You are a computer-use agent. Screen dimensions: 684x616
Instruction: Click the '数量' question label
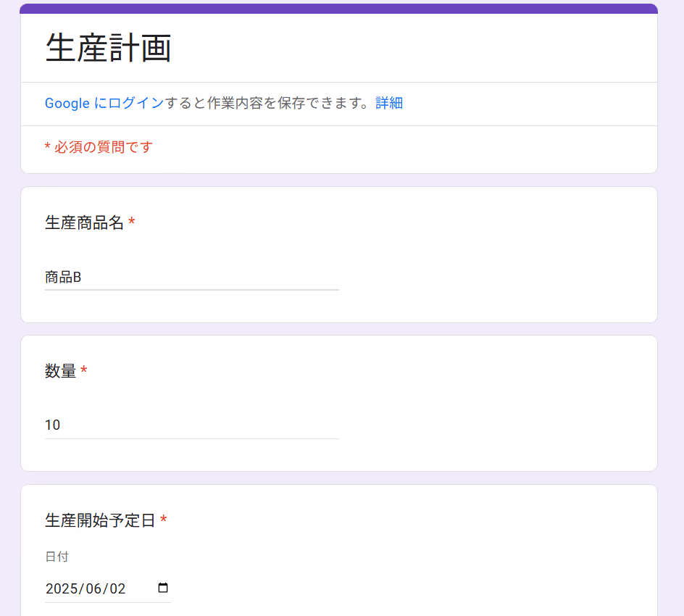(61, 371)
